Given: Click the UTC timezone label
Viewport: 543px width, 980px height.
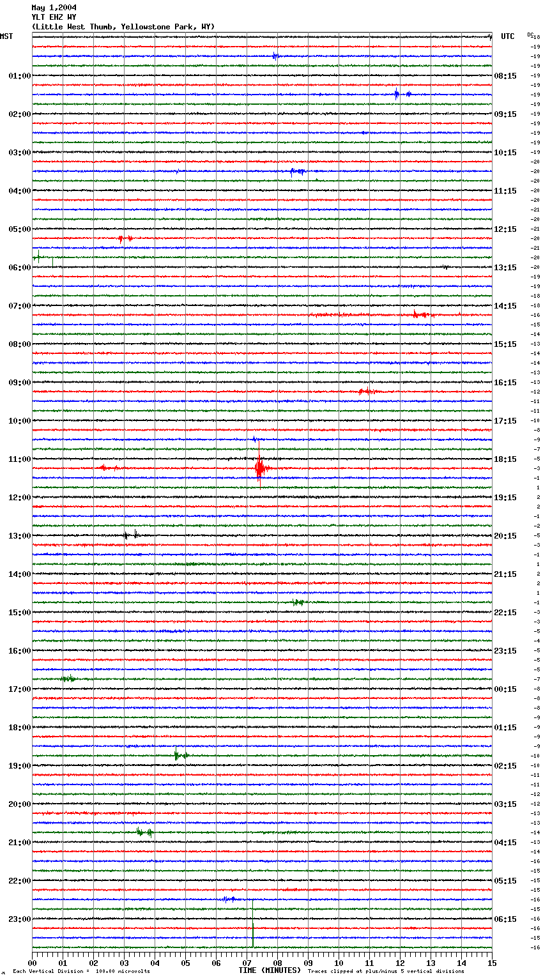Looking at the screenshot, I should click(x=508, y=36).
